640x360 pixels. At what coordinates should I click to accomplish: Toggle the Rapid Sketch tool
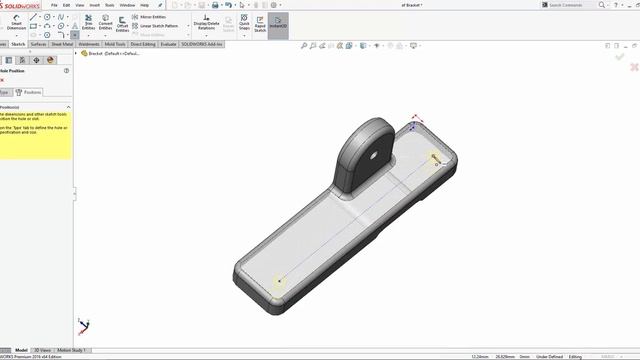pyautogui.click(x=260, y=24)
